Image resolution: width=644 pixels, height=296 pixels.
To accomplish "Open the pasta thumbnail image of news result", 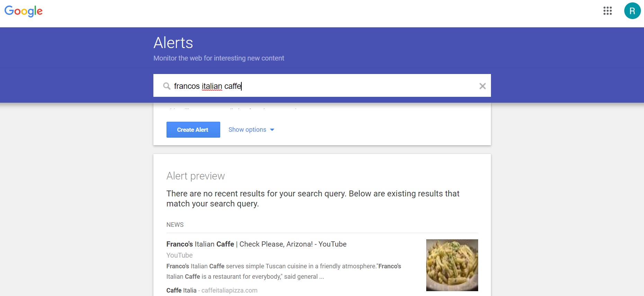I will click(452, 265).
